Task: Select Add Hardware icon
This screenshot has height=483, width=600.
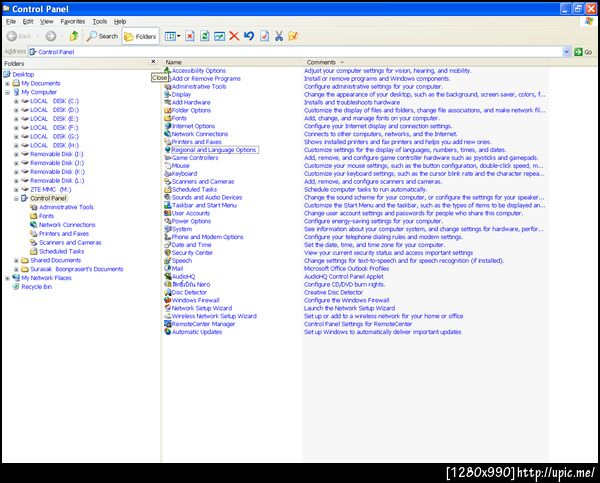Action: [x=167, y=102]
